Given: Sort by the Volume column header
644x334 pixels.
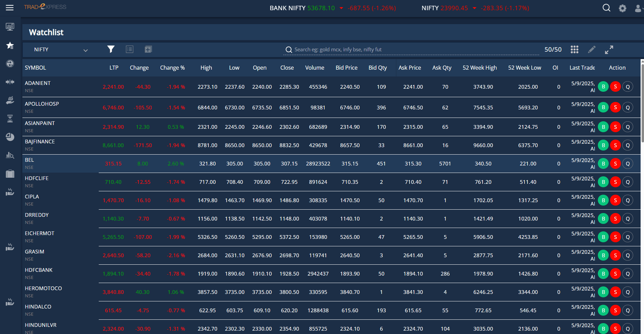Looking at the screenshot, I should (314, 68).
